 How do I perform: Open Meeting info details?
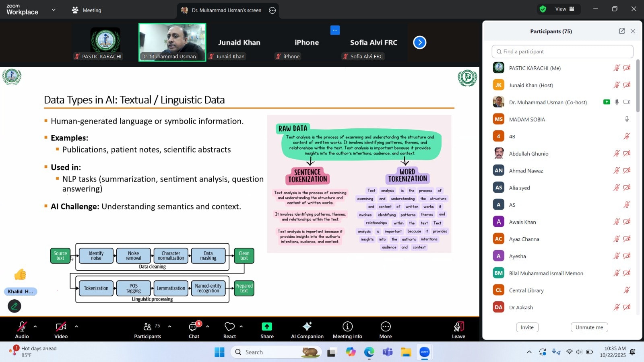coord(347,330)
